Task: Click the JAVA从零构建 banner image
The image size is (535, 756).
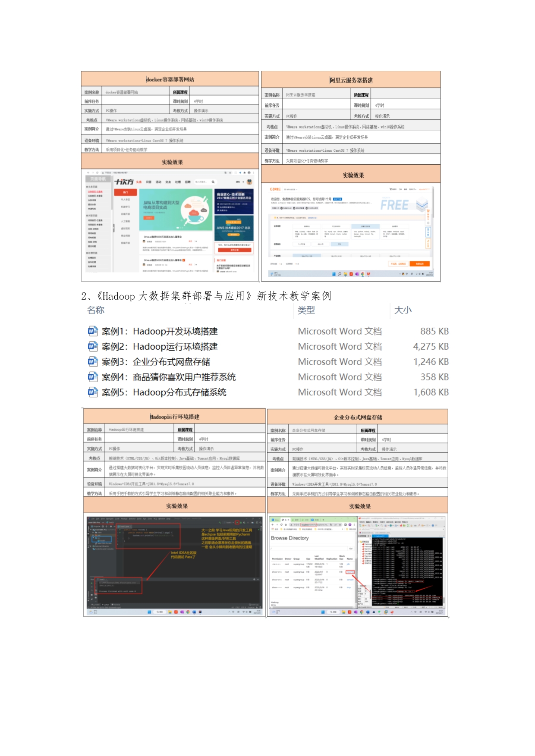Action: click(x=177, y=209)
